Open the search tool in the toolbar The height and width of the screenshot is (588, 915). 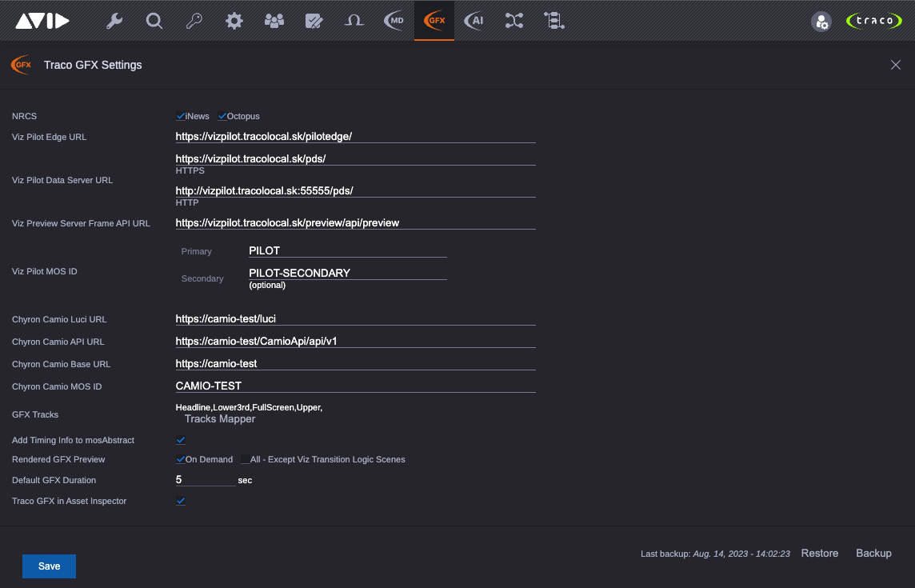point(154,21)
